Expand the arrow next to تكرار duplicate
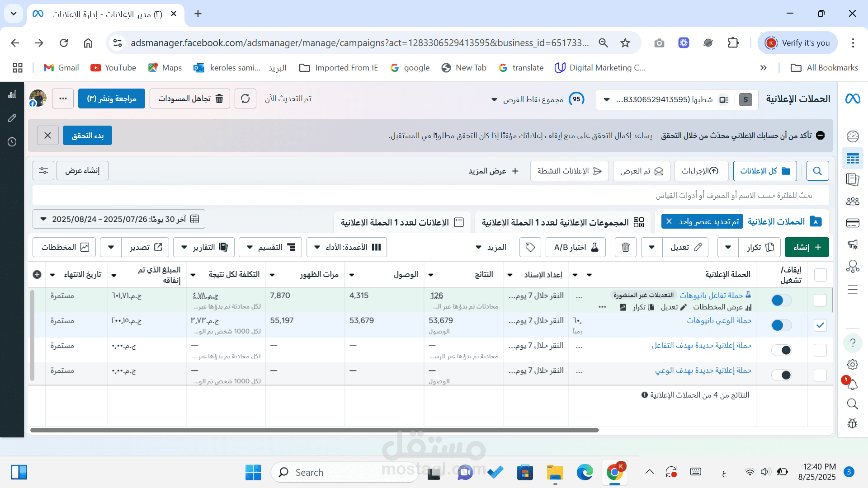The width and height of the screenshot is (868, 488). [x=728, y=247]
